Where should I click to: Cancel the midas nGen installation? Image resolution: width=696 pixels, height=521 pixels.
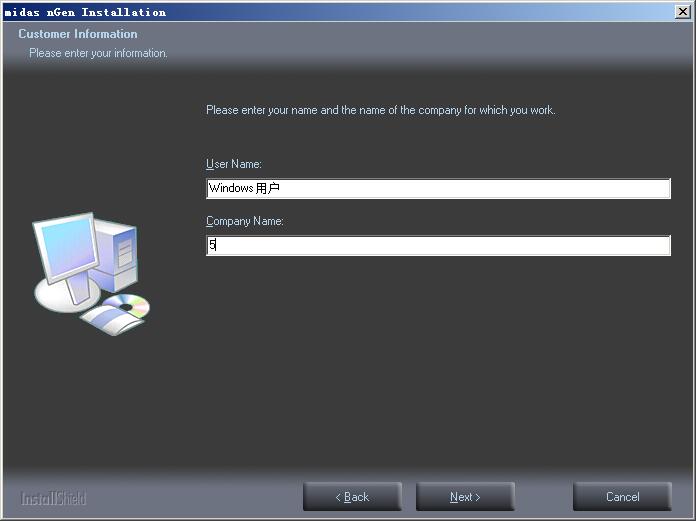pos(622,497)
